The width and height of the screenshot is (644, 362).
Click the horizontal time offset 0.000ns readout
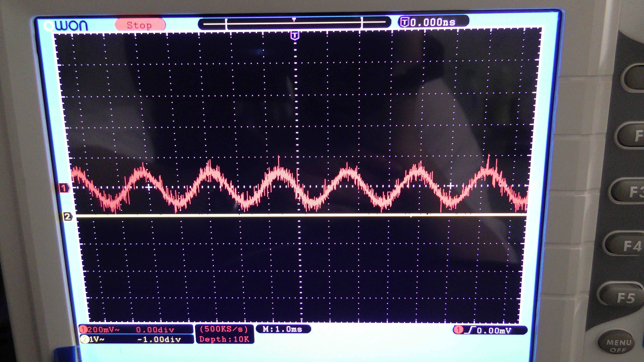pyautogui.click(x=433, y=22)
